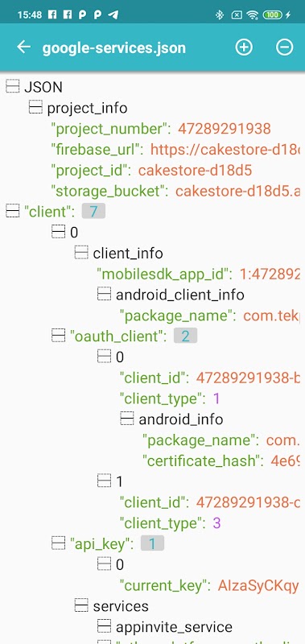Collapse the "api_key" array node

coord(58,544)
